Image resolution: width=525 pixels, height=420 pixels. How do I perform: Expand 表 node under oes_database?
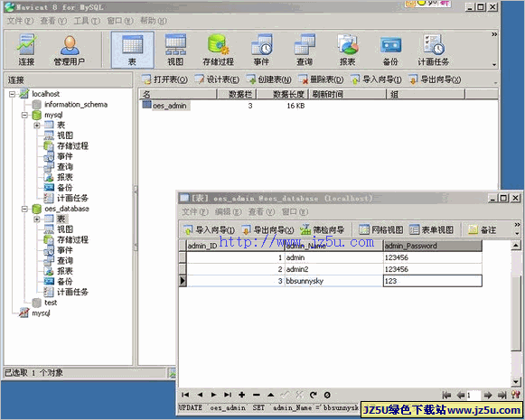37,219
